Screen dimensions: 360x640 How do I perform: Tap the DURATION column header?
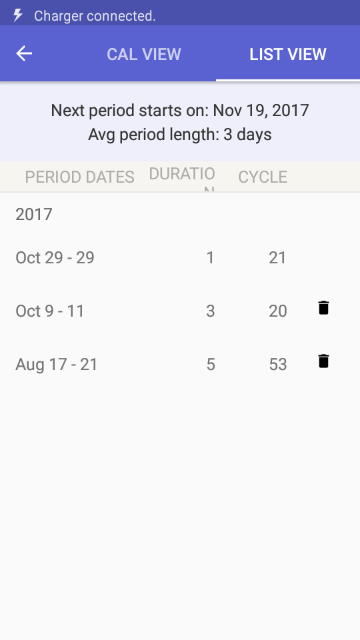point(182,179)
